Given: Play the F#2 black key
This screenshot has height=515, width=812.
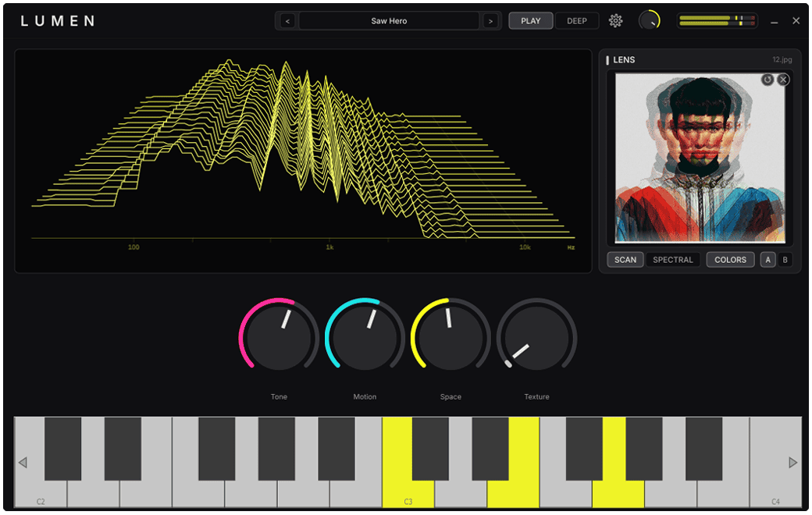Looking at the screenshot, I should pos(216,448).
